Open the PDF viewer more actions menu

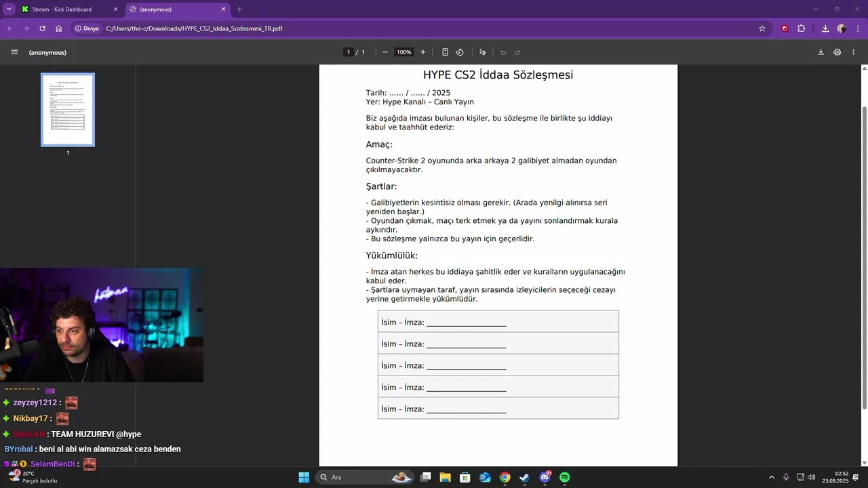click(x=854, y=52)
